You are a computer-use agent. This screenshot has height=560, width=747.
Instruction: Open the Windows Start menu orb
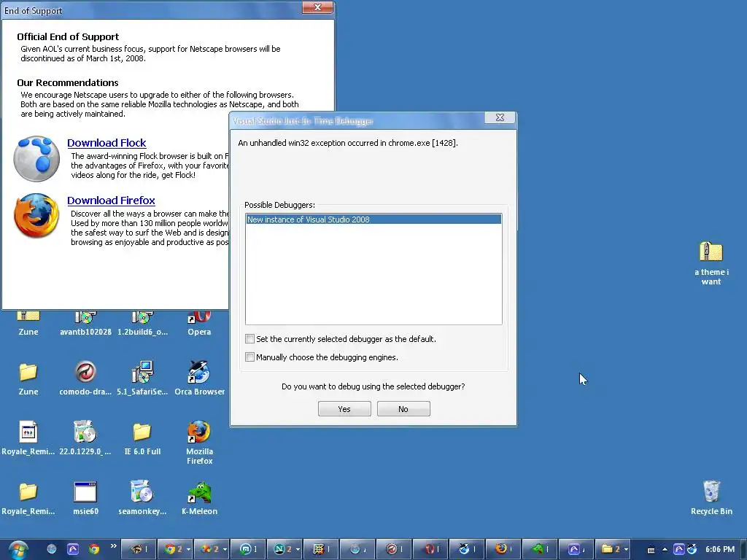click(18, 550)
